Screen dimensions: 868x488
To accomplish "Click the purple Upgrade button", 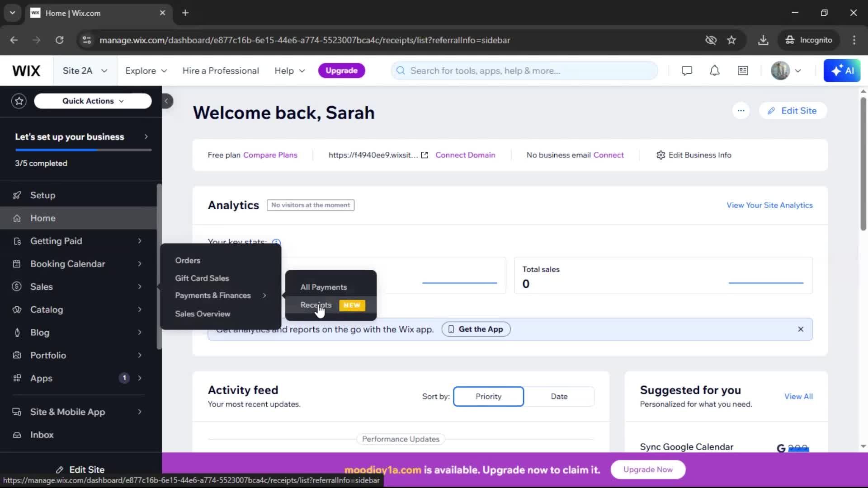I will tap(342, 70).
